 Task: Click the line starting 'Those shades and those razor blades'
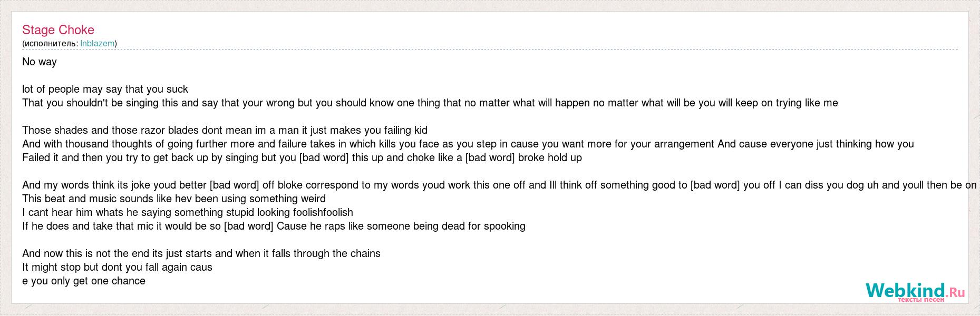point(225,130)
